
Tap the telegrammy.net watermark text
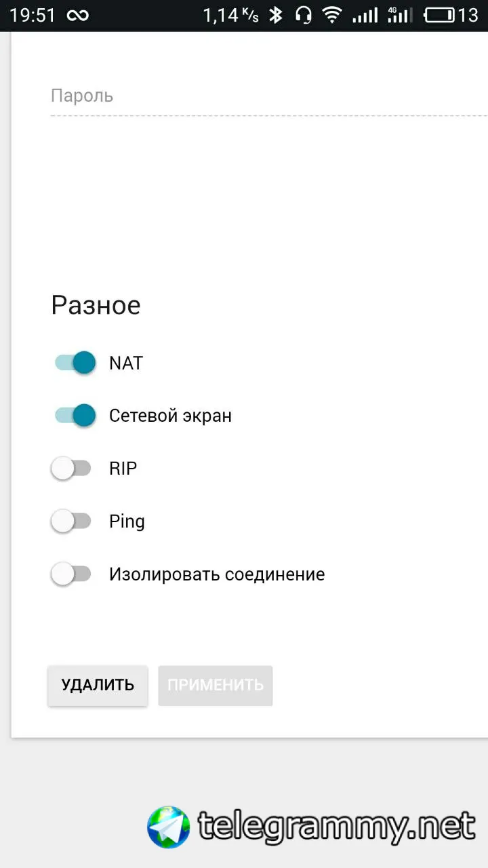point(336,827)
